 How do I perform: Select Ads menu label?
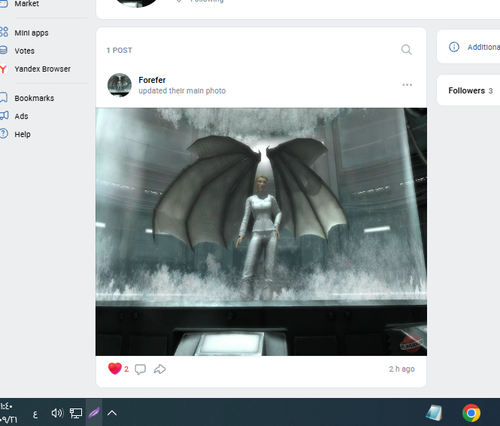click(21, 116)
